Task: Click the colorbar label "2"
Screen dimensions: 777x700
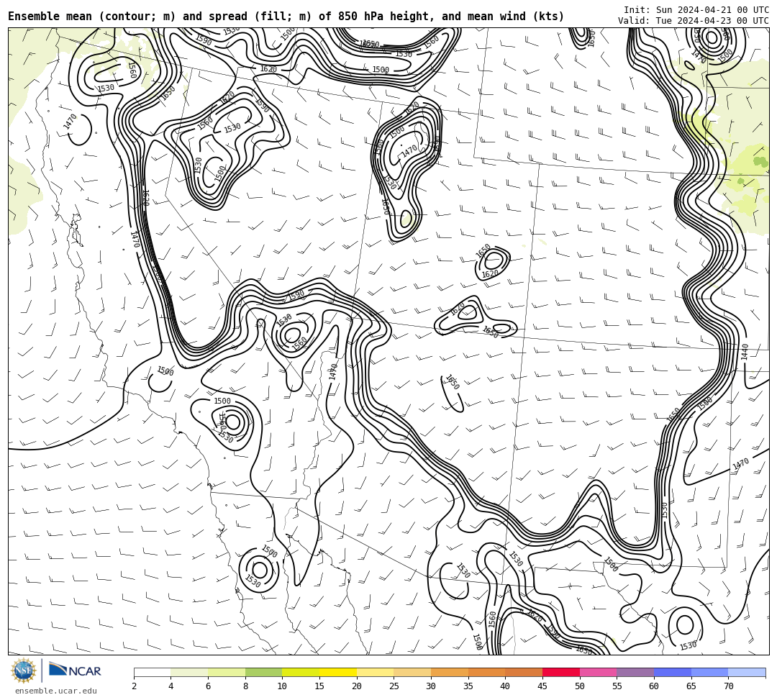Action: click(134, 686)
